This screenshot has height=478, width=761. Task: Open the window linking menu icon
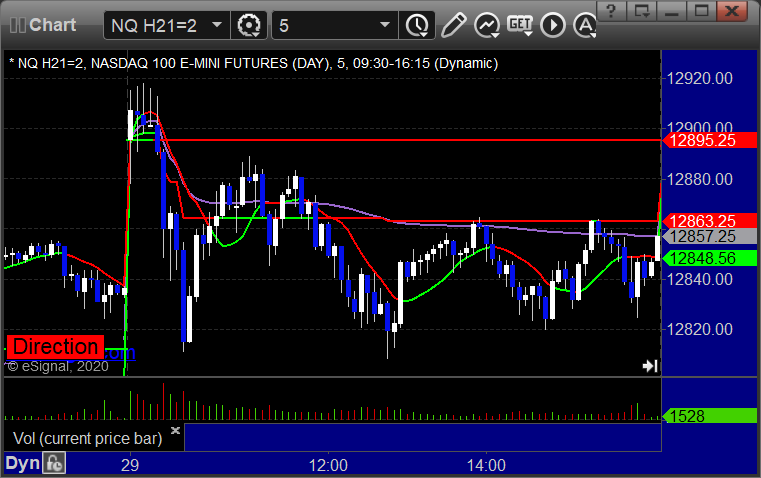pos(642,11)
